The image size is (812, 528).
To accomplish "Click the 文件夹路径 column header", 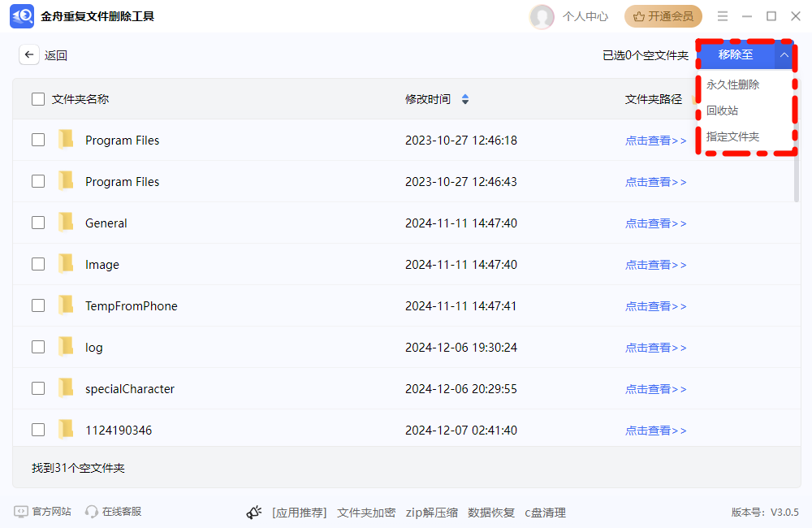I will [x=653, y=99].
